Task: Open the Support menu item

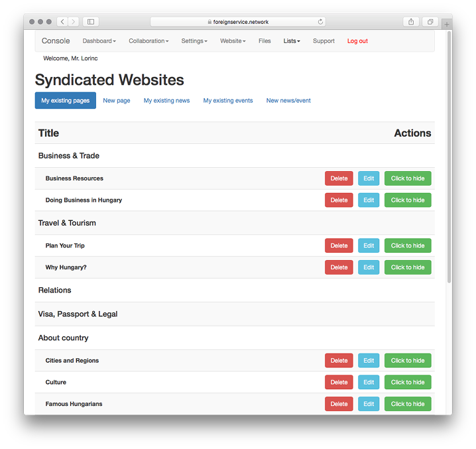Action: pyautogui.click(x=324, y=41)
